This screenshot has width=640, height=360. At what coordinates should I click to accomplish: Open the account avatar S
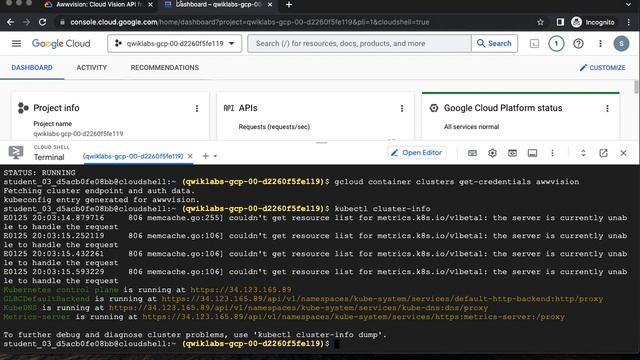(621, 44)
